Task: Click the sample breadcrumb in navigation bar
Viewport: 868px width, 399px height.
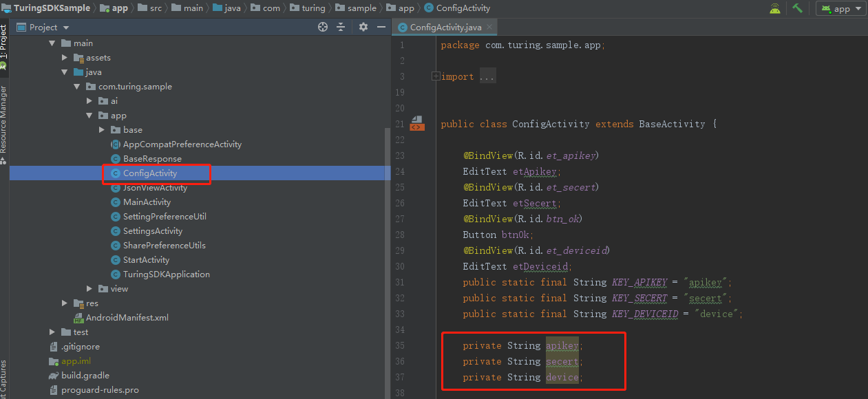Action: pos(361,8)
